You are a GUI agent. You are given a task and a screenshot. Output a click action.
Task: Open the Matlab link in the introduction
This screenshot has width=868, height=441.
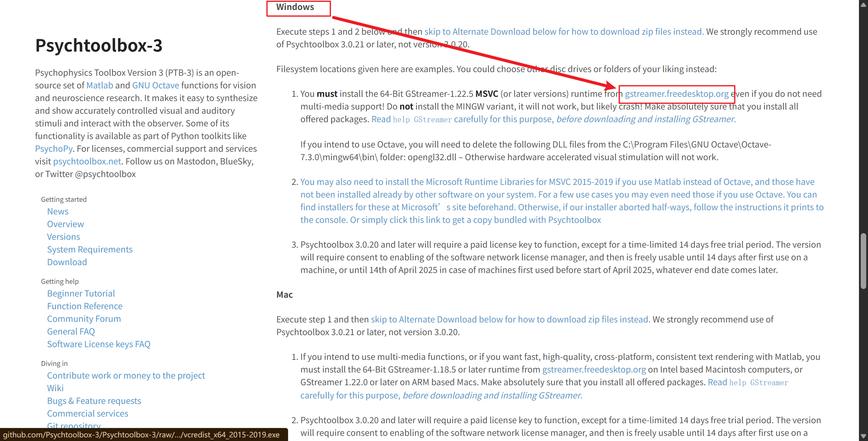tap(100, 85)
